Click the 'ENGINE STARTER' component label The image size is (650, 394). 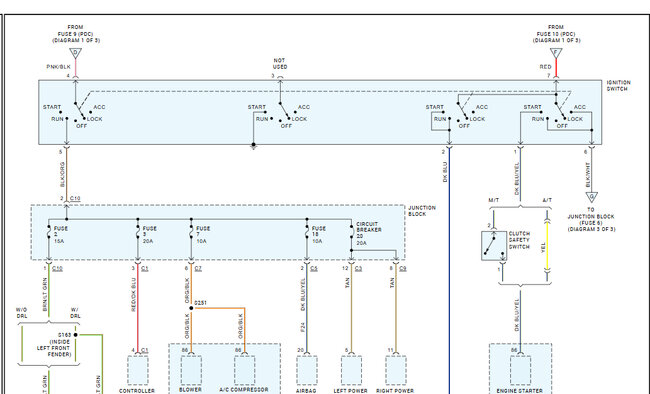[519, 391]
